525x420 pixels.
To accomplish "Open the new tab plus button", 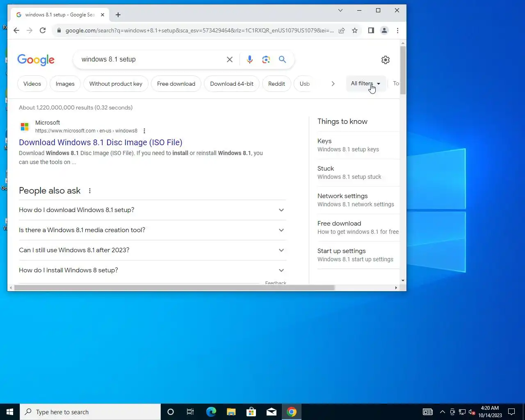I will click(x=118, y=15).
